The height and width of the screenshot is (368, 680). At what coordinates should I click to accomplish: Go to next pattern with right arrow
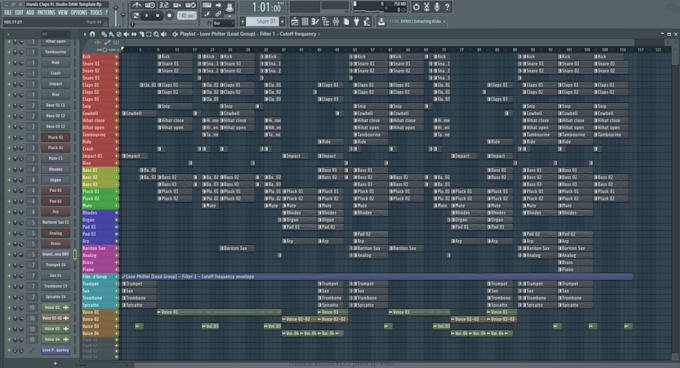point(282,21)
